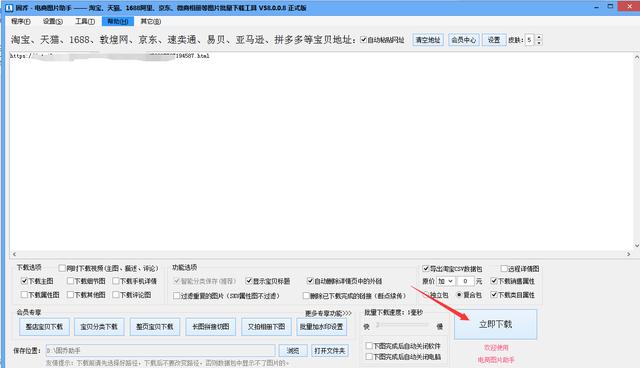Viewport: 640px width, 368px height.
Task: Click the pink 欢迎使用 link
Action: click(x=496, y=348)
